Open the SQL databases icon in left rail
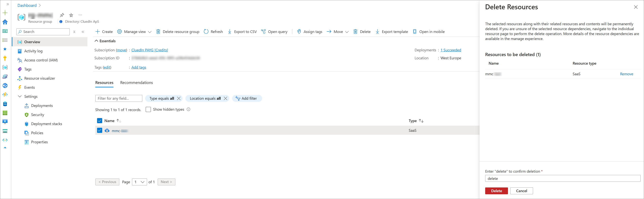 click(x=5, y=104)
